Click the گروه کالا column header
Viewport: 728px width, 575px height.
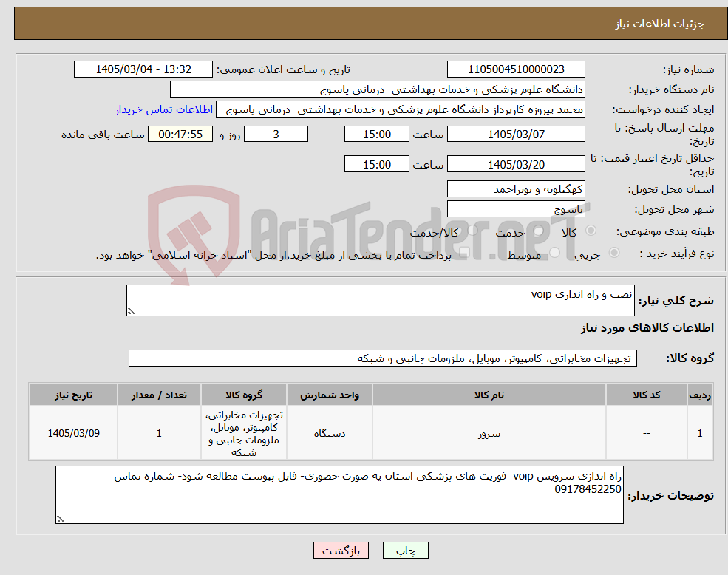(x=244, y=395)
